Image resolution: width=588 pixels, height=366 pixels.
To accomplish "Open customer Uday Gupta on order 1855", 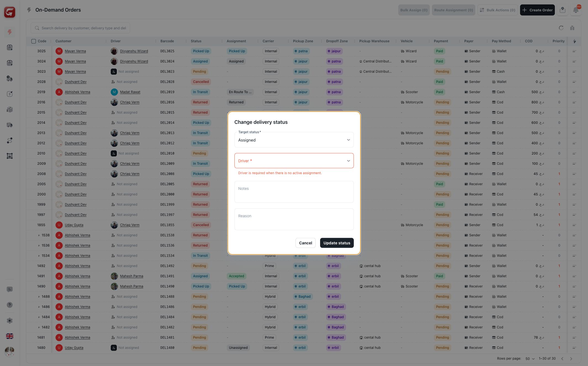I will pos(74,225).
